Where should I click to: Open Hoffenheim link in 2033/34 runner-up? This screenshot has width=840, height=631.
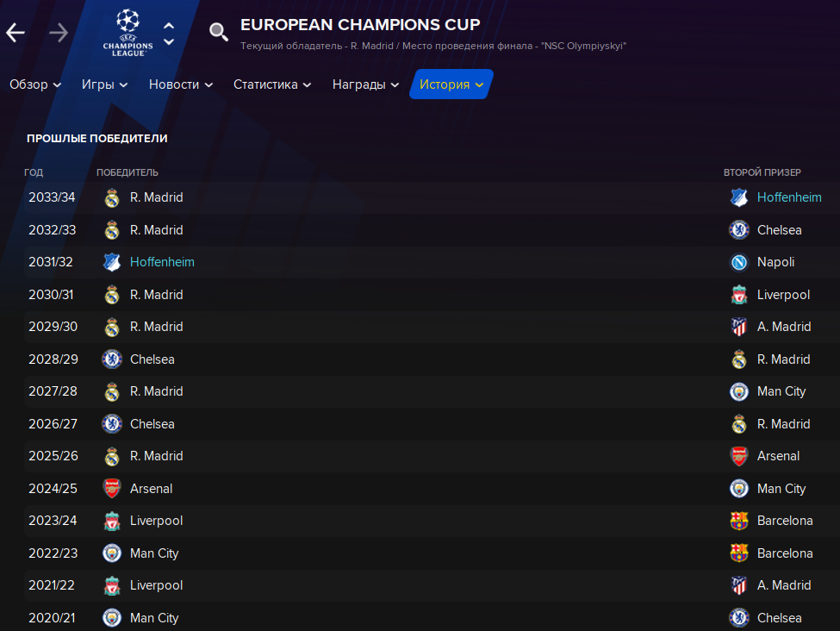point(789,197)
